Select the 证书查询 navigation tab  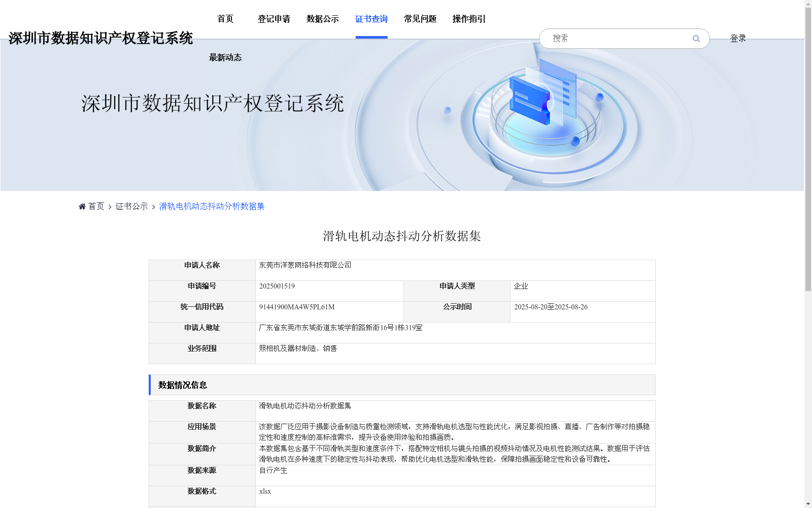point(371,19)
